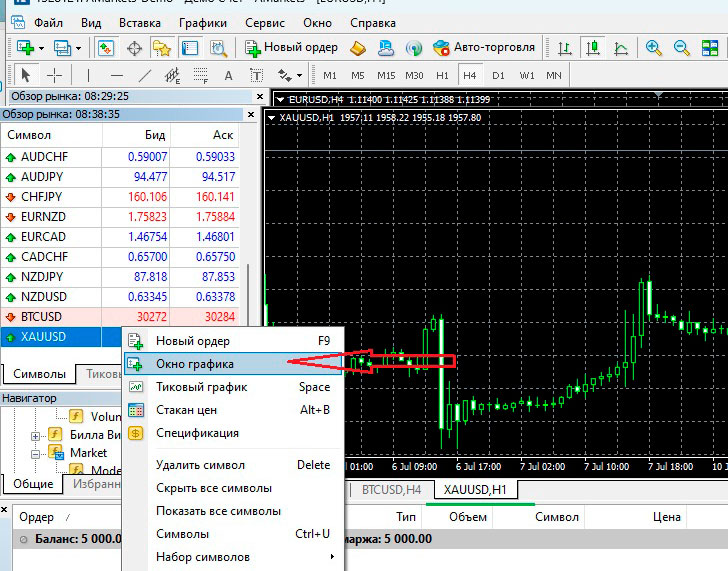Screen dimensions: 728x571
Task: Expand the Билла Вильямса tree node
Action: click(x=36, y=435)
